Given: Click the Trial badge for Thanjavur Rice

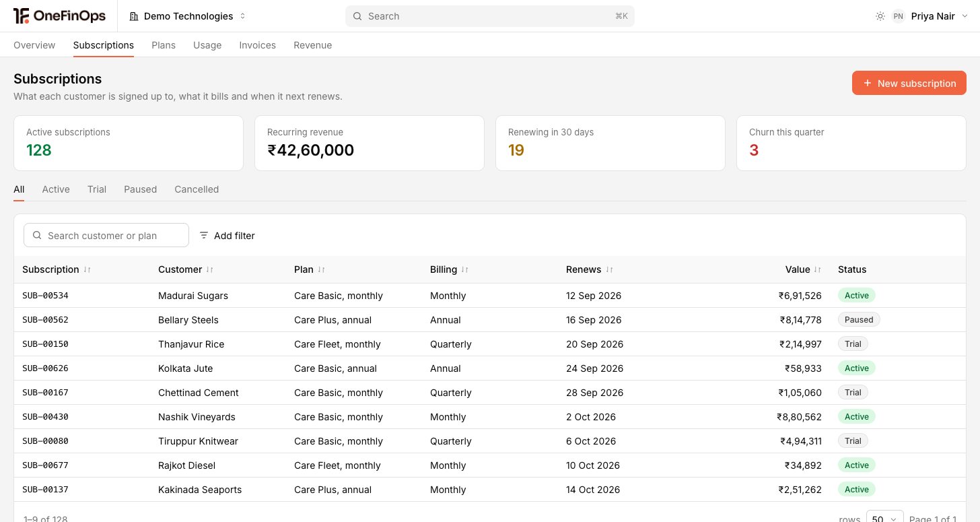Looking at the screenshot, I should click(853, 344).
